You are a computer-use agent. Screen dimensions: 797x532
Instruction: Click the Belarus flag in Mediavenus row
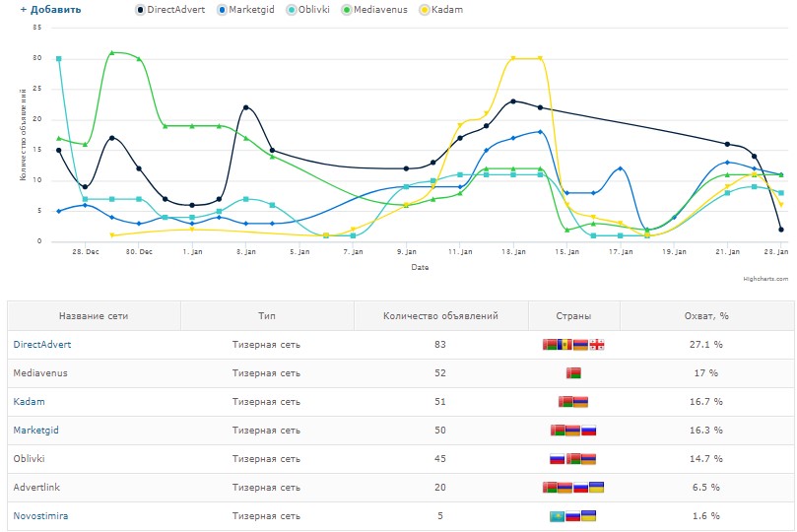573,373
